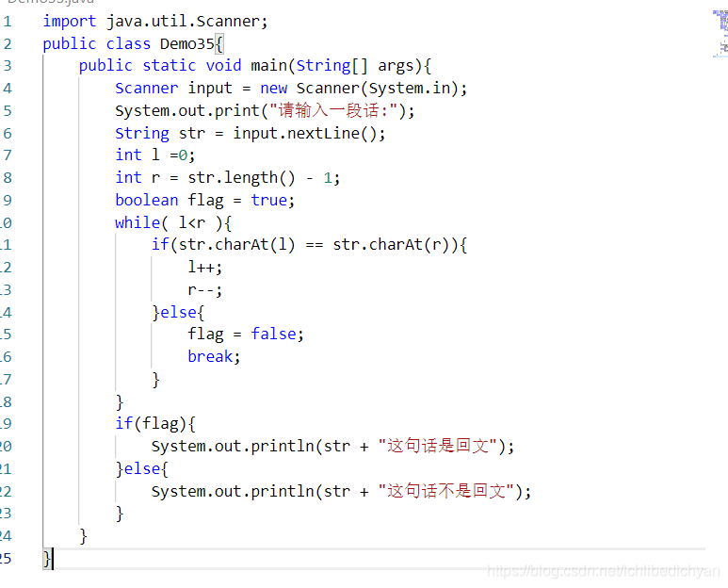The height and width of the screenshot is (588, 728).
Task: Click 'Scanner(System.in);' on line 4
Action: (381, 89)
